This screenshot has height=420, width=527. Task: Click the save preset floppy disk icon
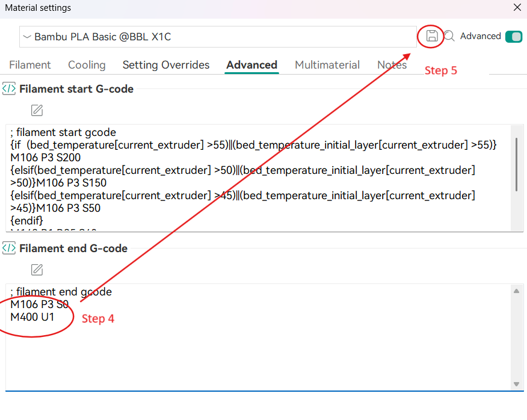coord(431,36)
